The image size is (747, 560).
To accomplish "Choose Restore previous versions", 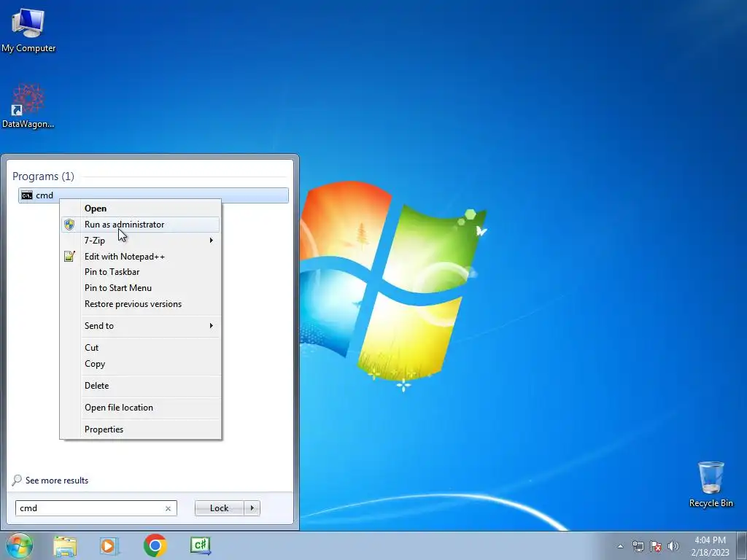I will tap(141, 304).
